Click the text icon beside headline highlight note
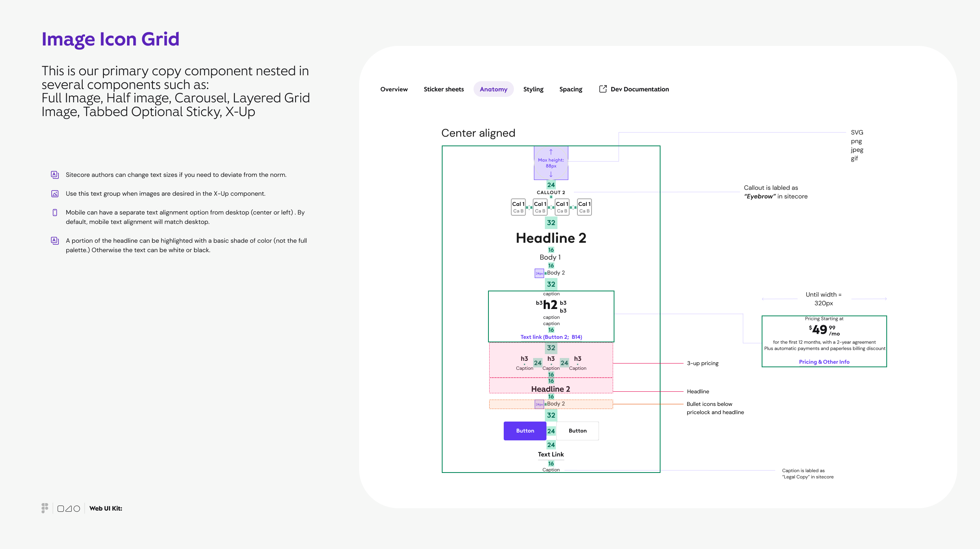The image size is (980, 549). point(55,241)
